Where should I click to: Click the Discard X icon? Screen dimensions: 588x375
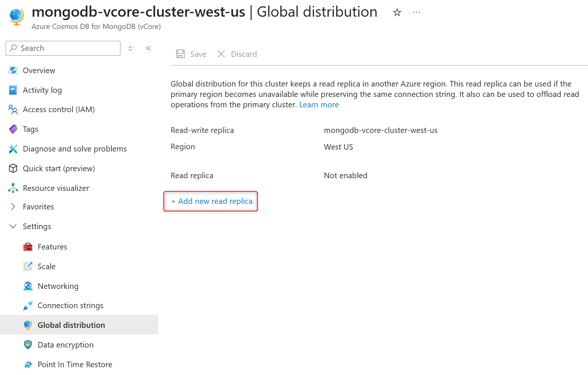coord(221,54)
